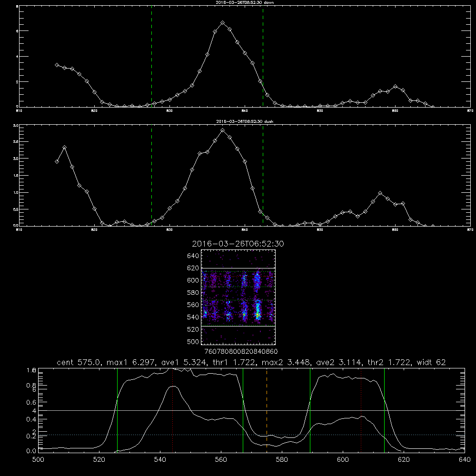The width and height of the screenshot is (476, 476).
Task: Click heatmap y-axis label 520
Action: (193, 329)
